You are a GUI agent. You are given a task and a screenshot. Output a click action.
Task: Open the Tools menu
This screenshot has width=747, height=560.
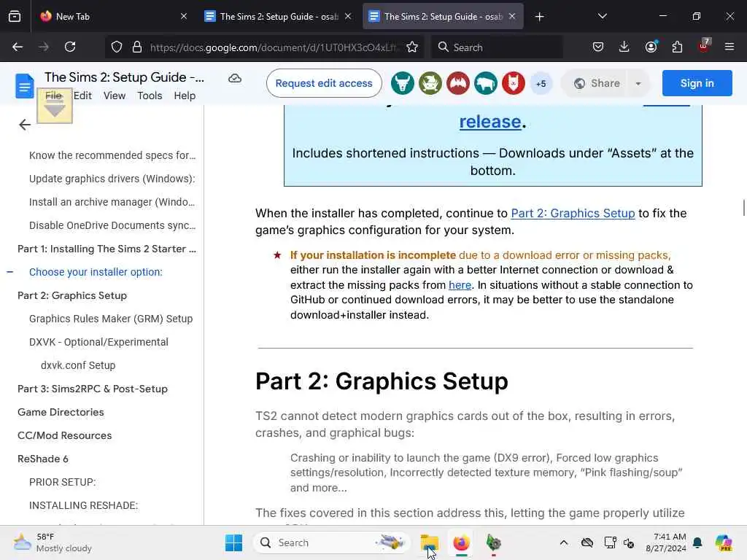click(x=150, y=96)
